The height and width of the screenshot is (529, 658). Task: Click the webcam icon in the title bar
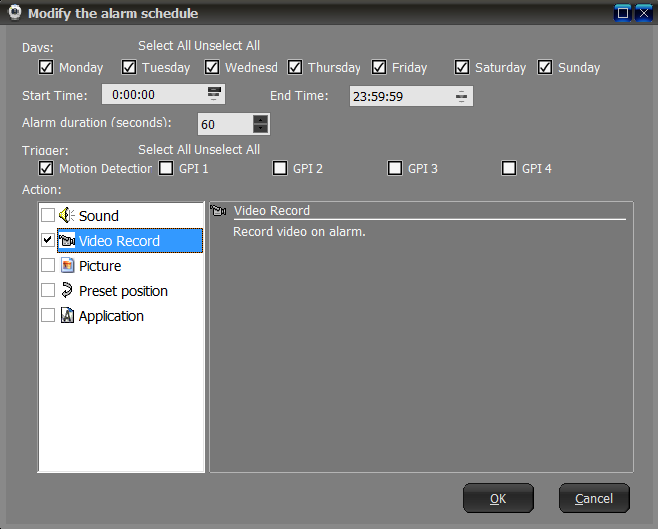click(15, 13)
